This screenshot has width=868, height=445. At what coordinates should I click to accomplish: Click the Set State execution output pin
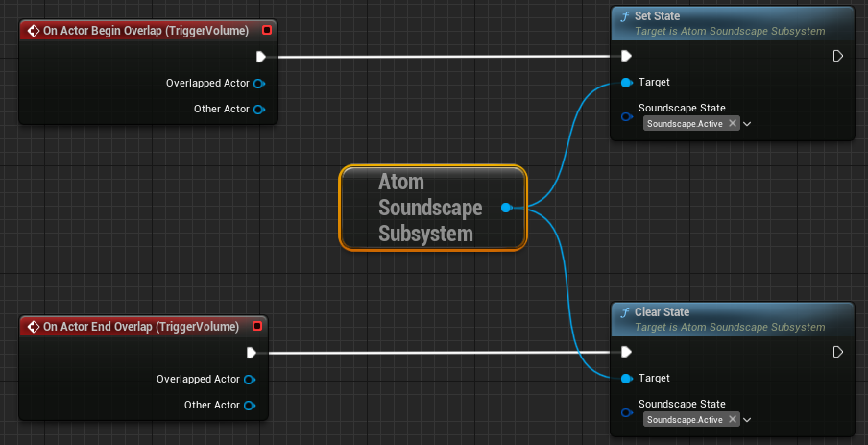(x=837, y=56)
